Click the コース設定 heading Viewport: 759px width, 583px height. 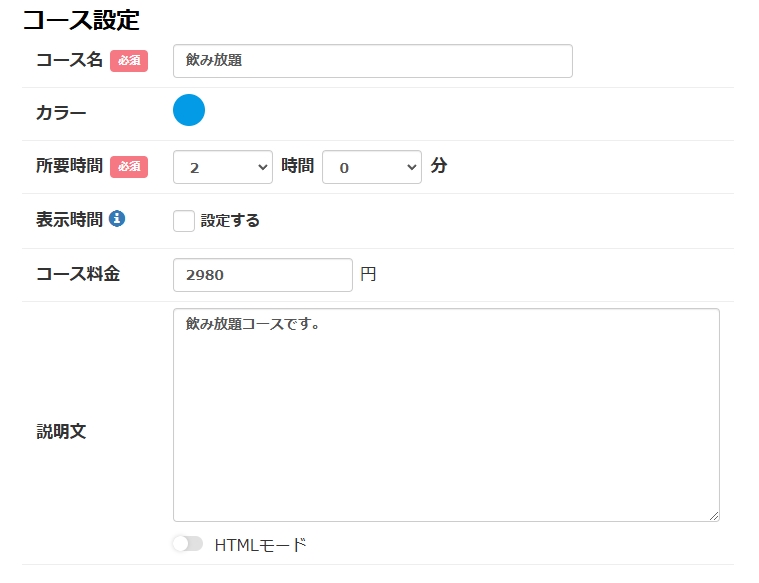click(x=81, y=19)
